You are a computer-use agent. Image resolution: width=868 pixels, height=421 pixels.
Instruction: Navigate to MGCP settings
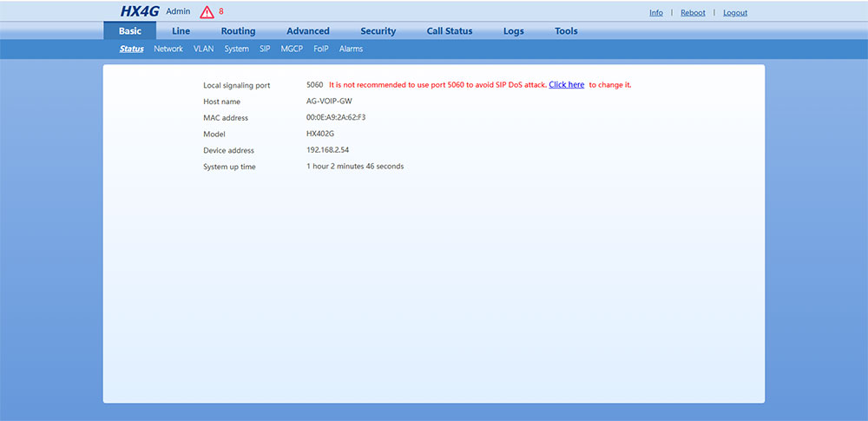click(292, 49)
